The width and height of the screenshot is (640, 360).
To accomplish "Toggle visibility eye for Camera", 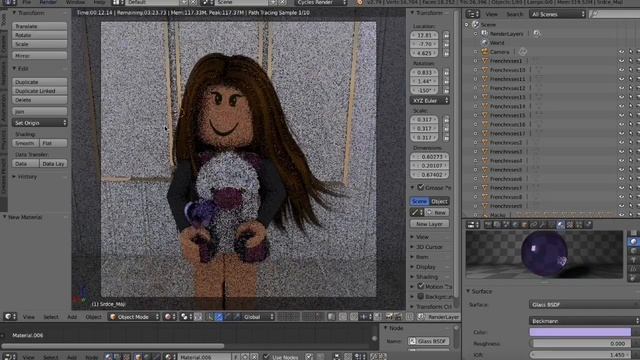I will click(621, 52).
